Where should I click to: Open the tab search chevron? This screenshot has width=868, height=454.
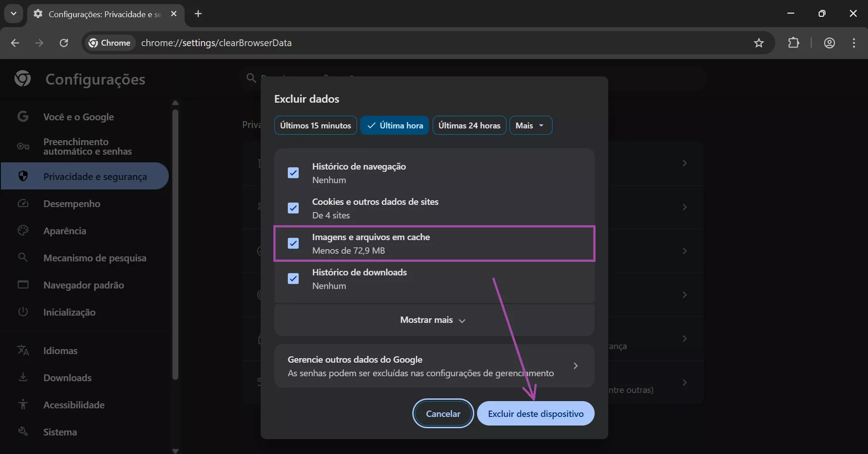pyautogui.click(x=13, y=14)
